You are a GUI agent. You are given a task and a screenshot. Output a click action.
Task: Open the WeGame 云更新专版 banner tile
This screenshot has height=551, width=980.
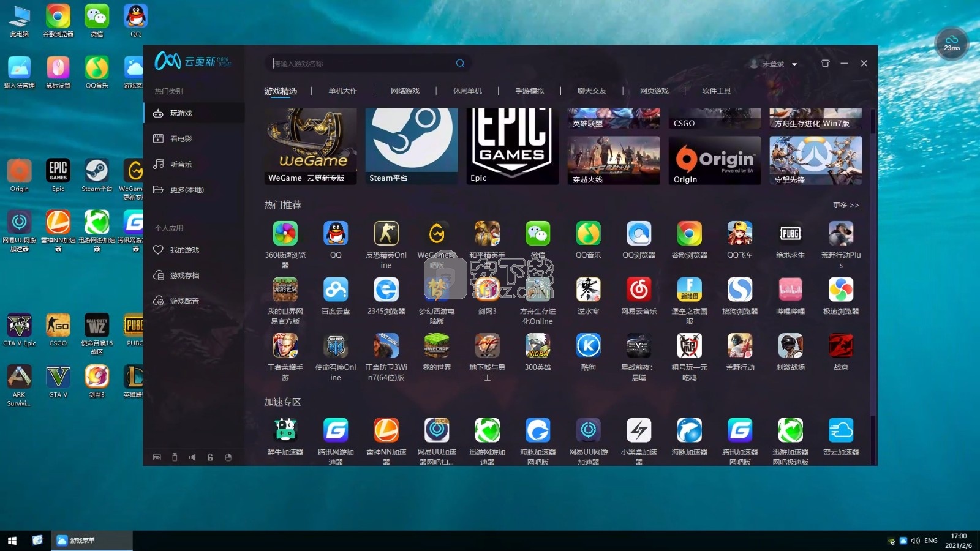coord(311,146)
